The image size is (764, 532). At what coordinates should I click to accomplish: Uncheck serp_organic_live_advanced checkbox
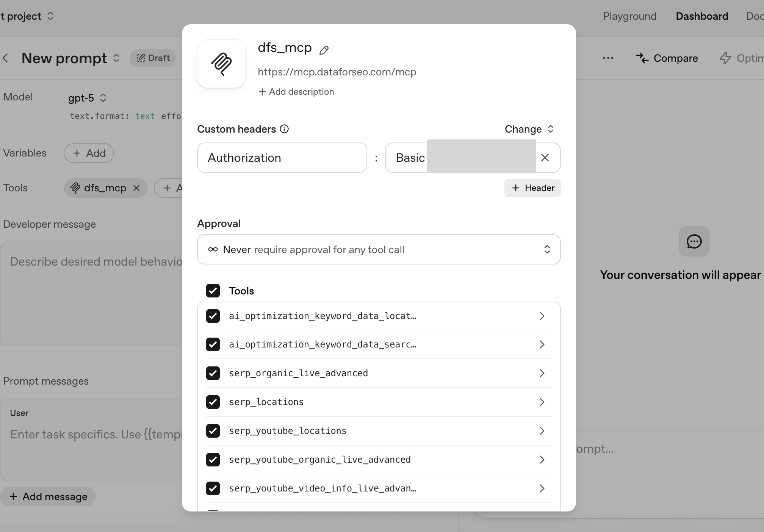[213, 373]
